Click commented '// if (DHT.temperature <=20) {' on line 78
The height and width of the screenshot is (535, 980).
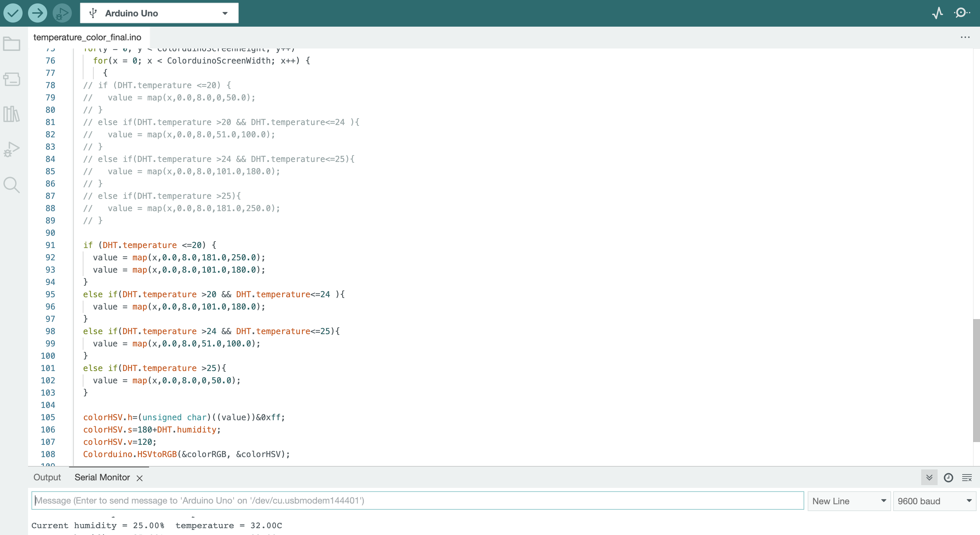tap(157, 85)
